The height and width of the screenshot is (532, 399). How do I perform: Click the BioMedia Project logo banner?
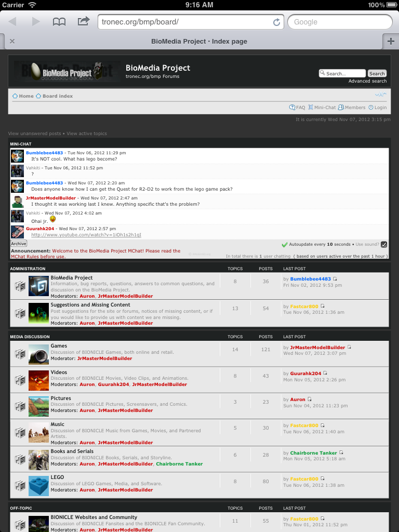click(67, 71)
